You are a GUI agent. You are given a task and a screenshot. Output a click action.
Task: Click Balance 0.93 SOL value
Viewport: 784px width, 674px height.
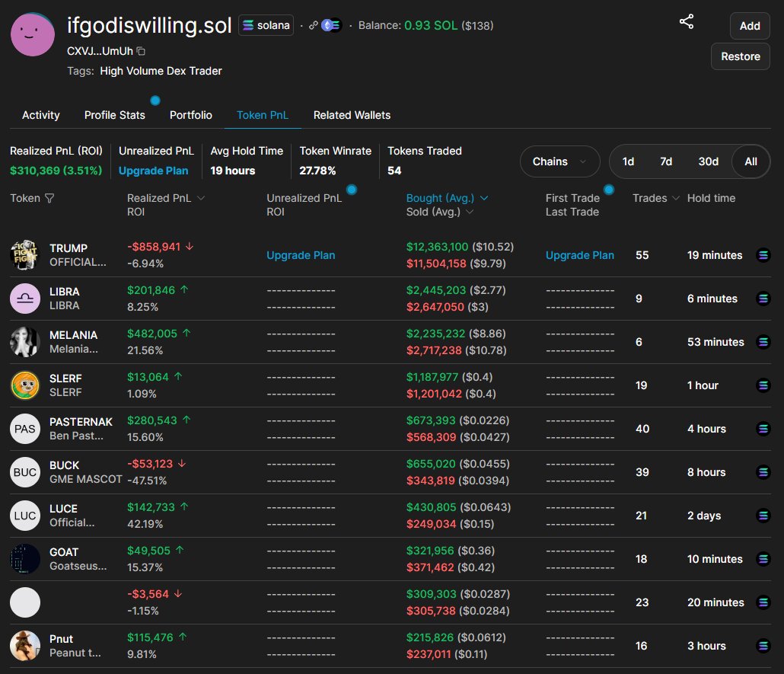point(431,26)
